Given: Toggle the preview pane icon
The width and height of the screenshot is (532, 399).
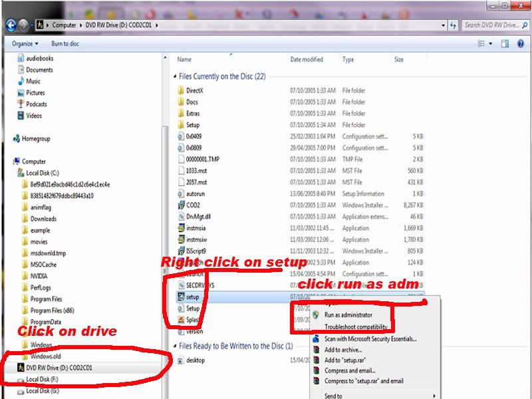Looking at the screenshot, I should 505,44.
